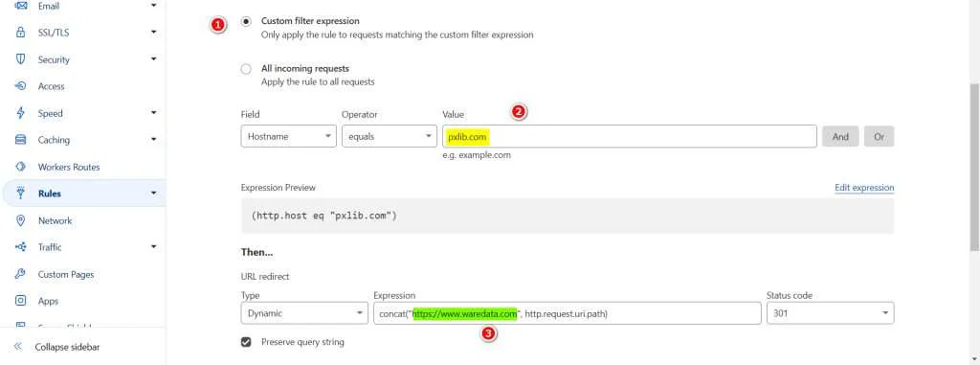Viewport: 980px width, 365px height.
Task: Click the Value field containing pxlib.com
Action: pos(630,136)
